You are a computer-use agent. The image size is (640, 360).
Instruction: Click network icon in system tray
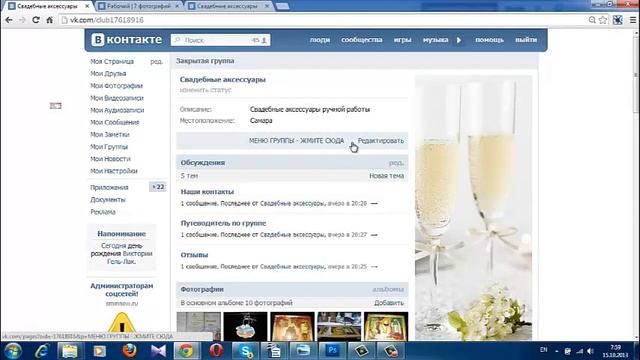pyautogui.click(x=580, y=351)
